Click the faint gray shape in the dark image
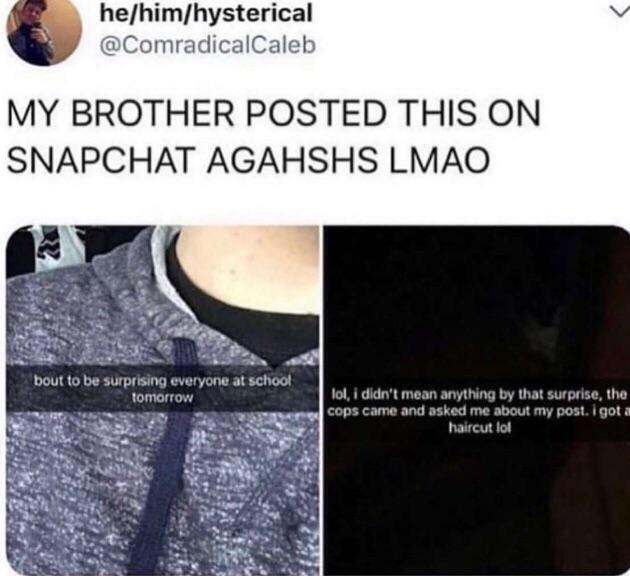Screen dimensions: 630x576 click(542, 331)
